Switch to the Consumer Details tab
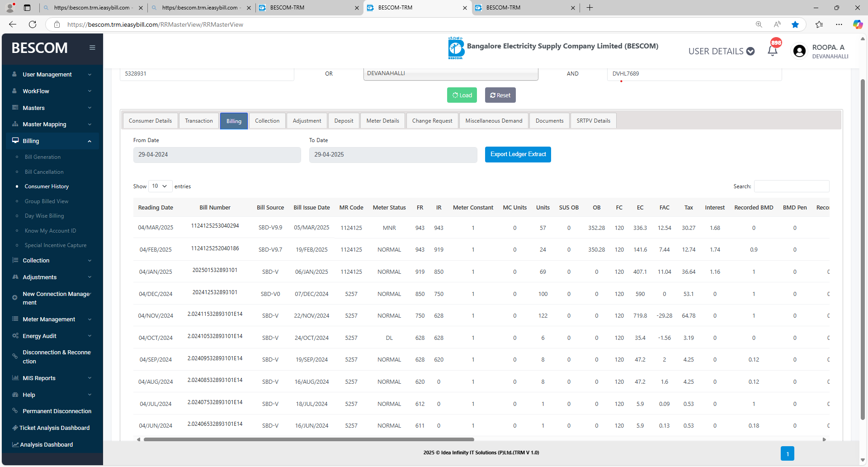Screen dimensions: 868x467 [150, 121]
